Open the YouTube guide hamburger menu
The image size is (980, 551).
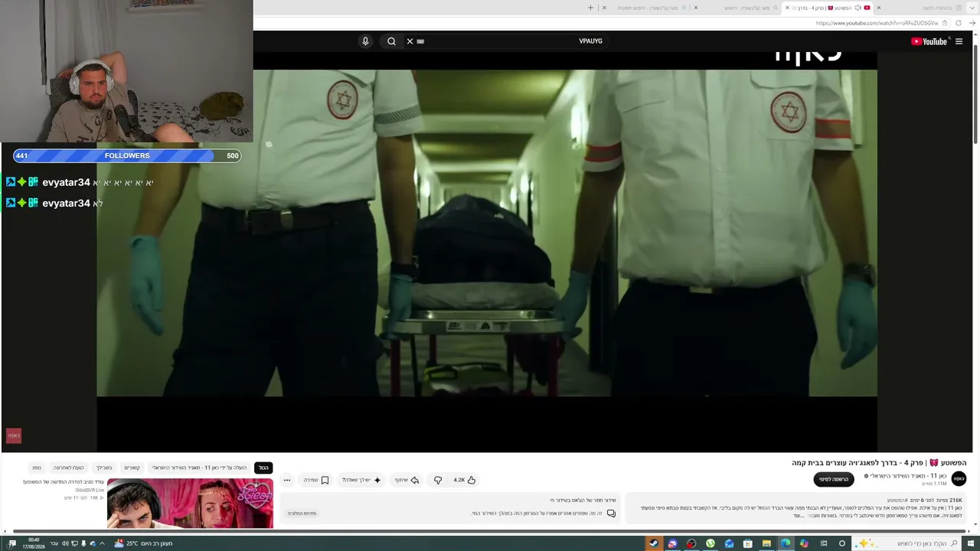point(959,41)
